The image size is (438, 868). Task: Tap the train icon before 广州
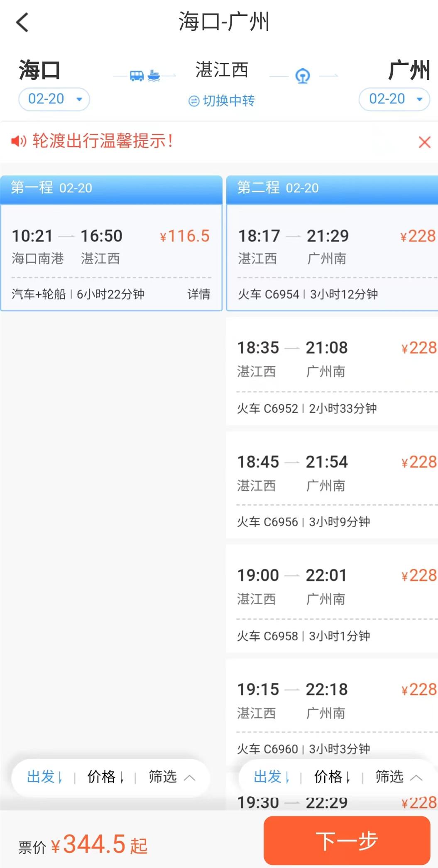303,76
